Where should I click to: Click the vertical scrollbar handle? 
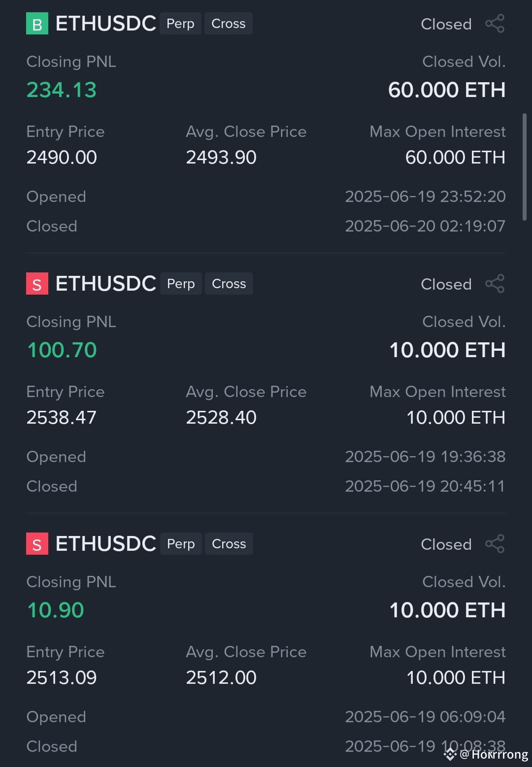tap(525, 167)
